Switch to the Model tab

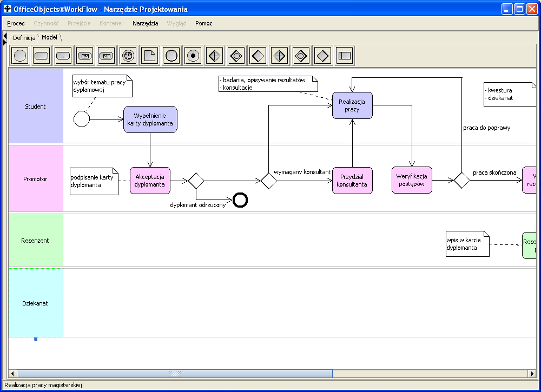point(49,37)
